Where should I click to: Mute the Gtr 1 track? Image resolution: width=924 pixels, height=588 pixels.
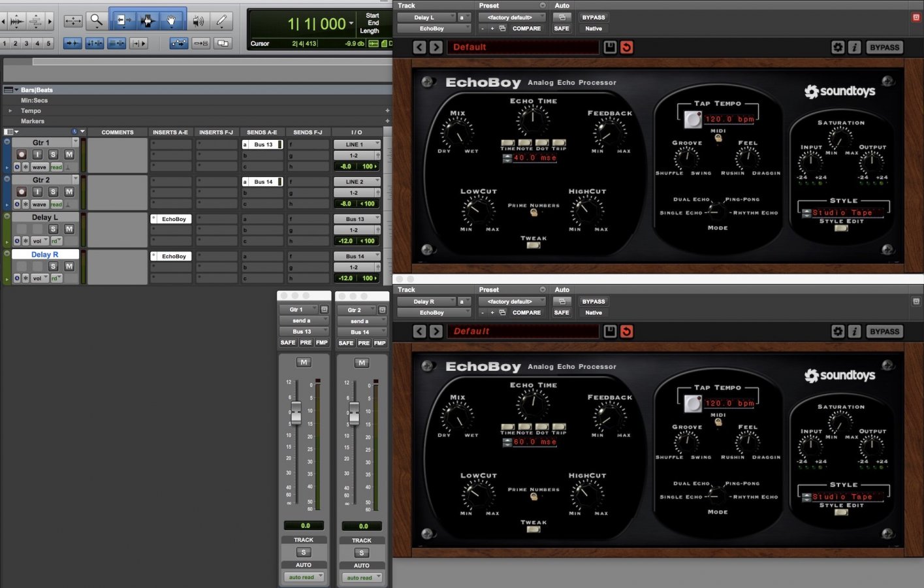(69, 154)
